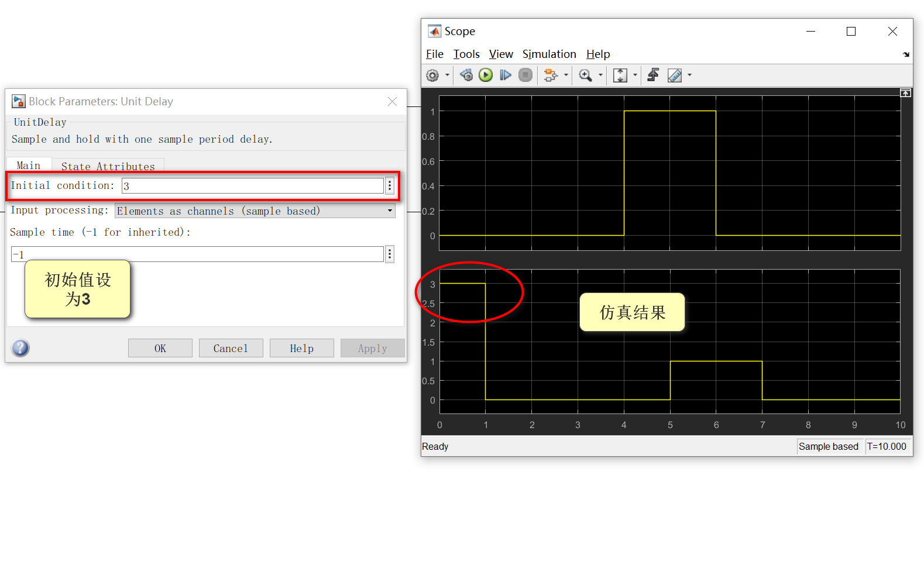924x572 pixels.
Task: Open the File menu in Scope
Action: (x=435, y=54)
